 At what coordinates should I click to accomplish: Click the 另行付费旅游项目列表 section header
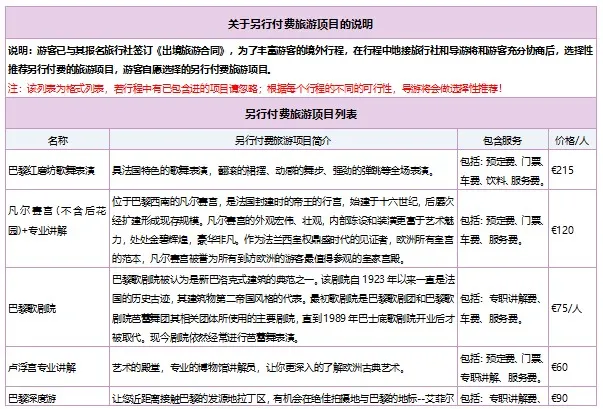[301, 116]
